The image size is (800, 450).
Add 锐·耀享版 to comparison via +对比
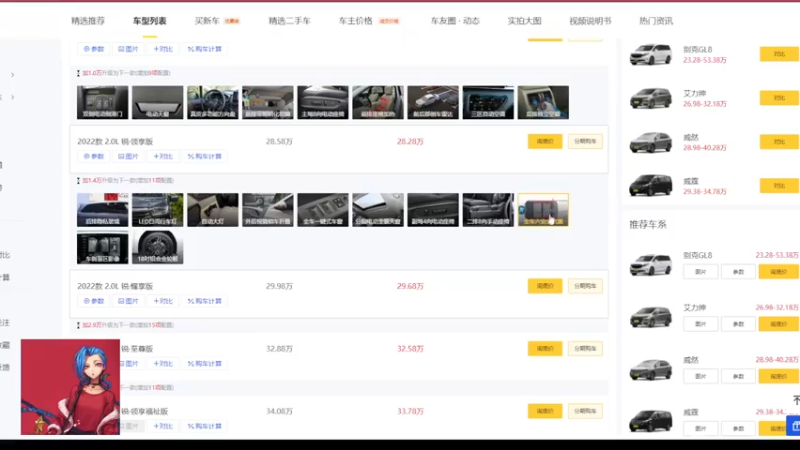tap(163, 301)
